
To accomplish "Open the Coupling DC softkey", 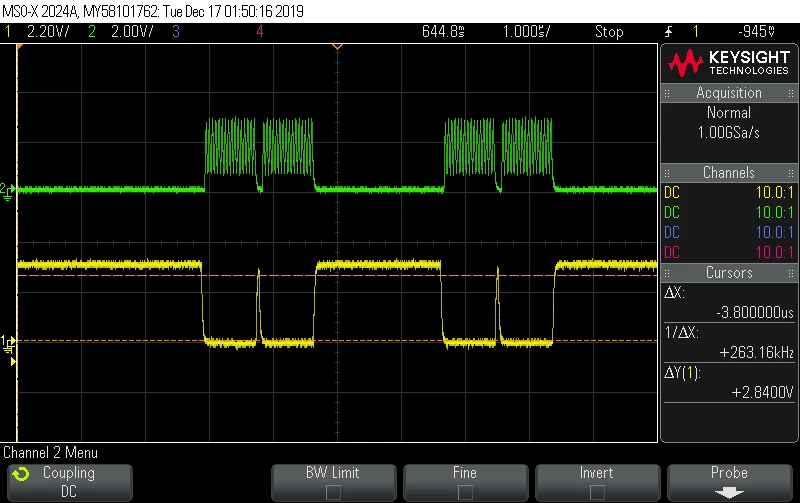I will pyautogui.click(x=70, y=482).
